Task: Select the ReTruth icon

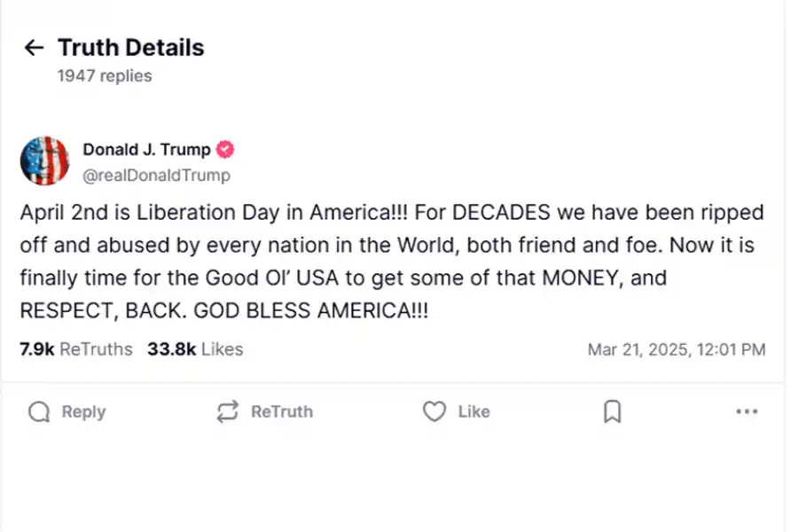Action: coord(227,411)
